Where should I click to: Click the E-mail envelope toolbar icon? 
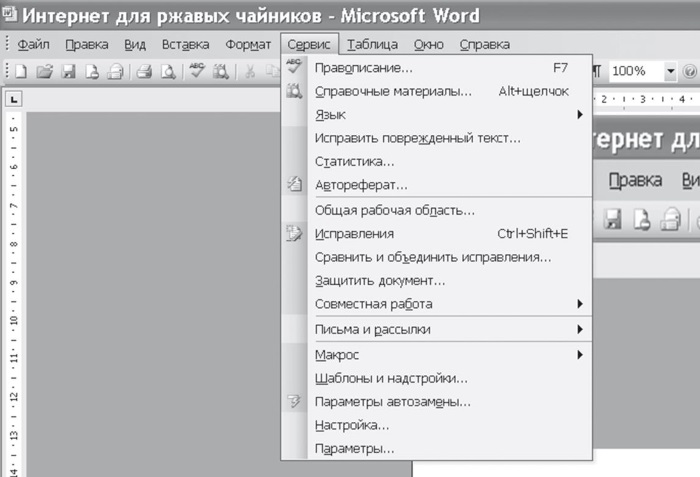115,71
